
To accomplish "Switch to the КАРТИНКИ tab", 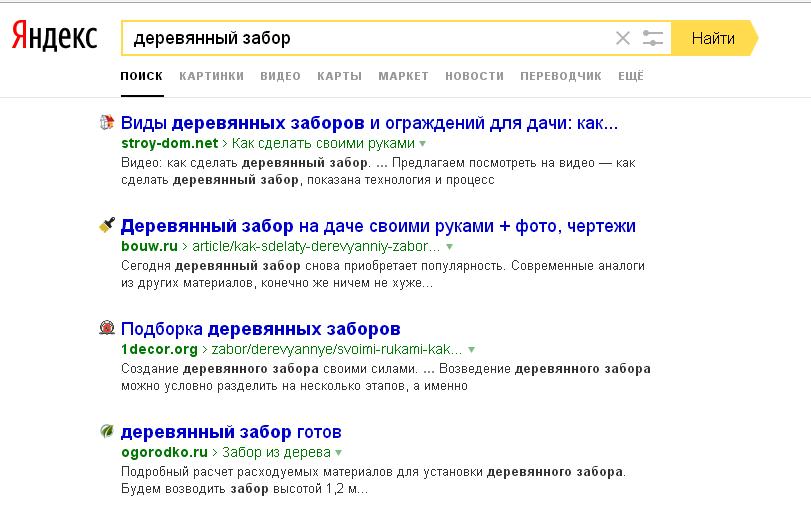I will click(212, 76).
